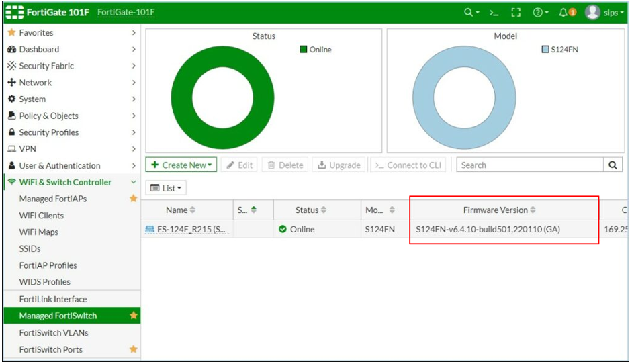The height and width of the screenshot is (364, 632).
Task: Toggle favorite star for Managed FortiAPs
Action: [x=134, y=198]
